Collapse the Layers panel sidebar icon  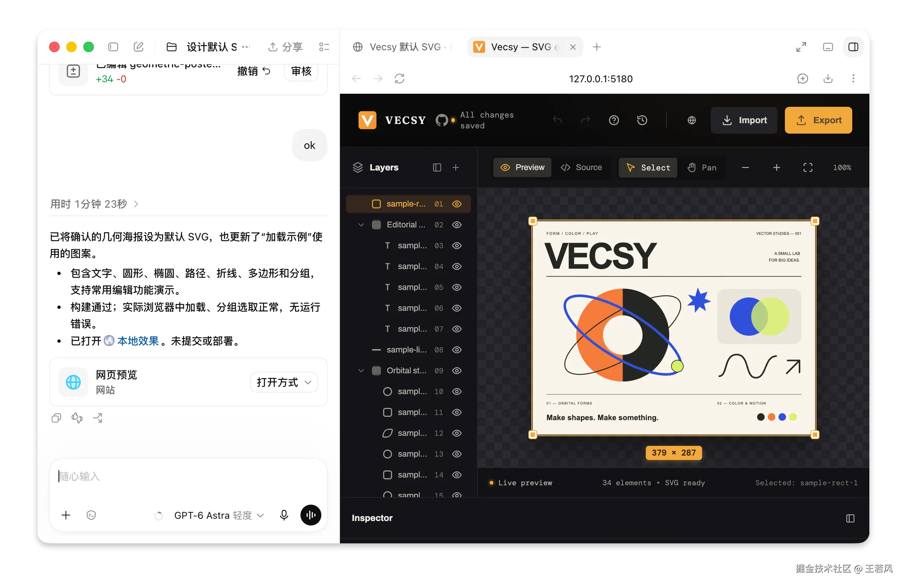(x=437, y=167)
